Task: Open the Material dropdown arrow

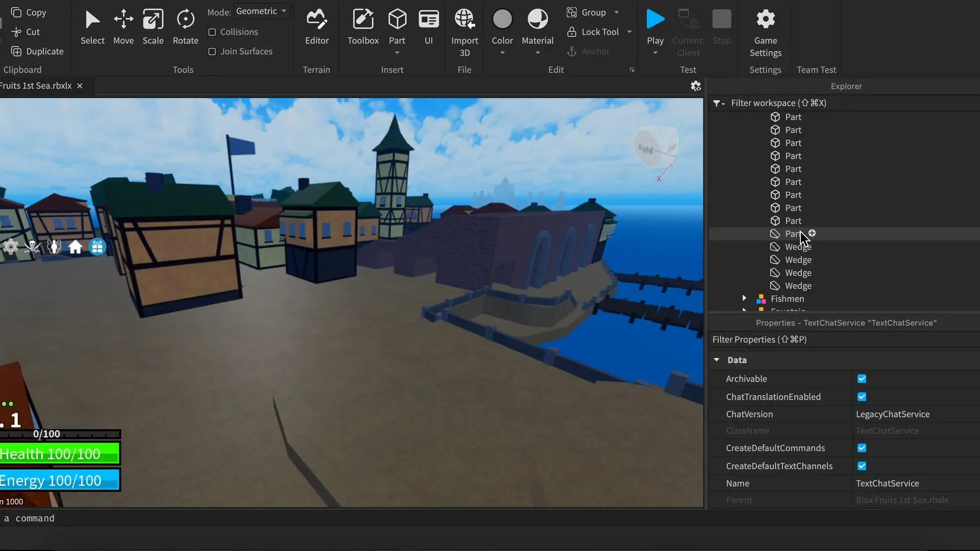Action: pyautogui.click(x=537, y=53)
